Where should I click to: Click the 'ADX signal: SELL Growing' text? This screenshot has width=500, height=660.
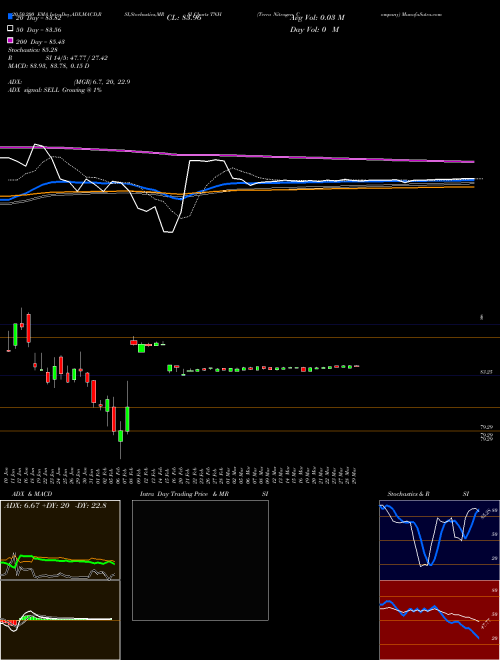(x=45, y=90)
